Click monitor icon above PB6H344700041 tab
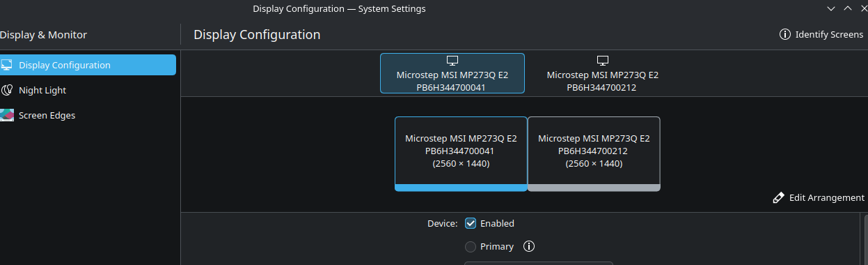868x265 pixels. pos(452,61)
